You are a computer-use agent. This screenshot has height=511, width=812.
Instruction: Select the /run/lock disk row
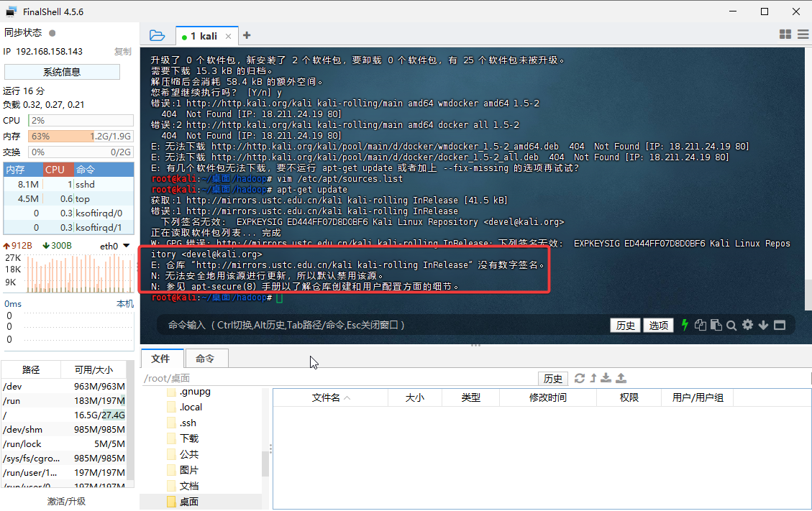coord(64,443)
